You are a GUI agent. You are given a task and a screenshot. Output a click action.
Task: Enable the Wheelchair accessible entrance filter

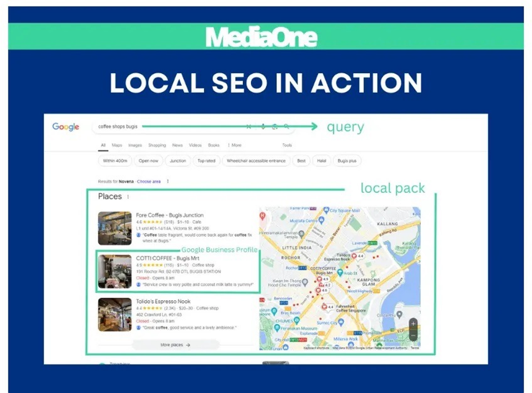(256, 161)
